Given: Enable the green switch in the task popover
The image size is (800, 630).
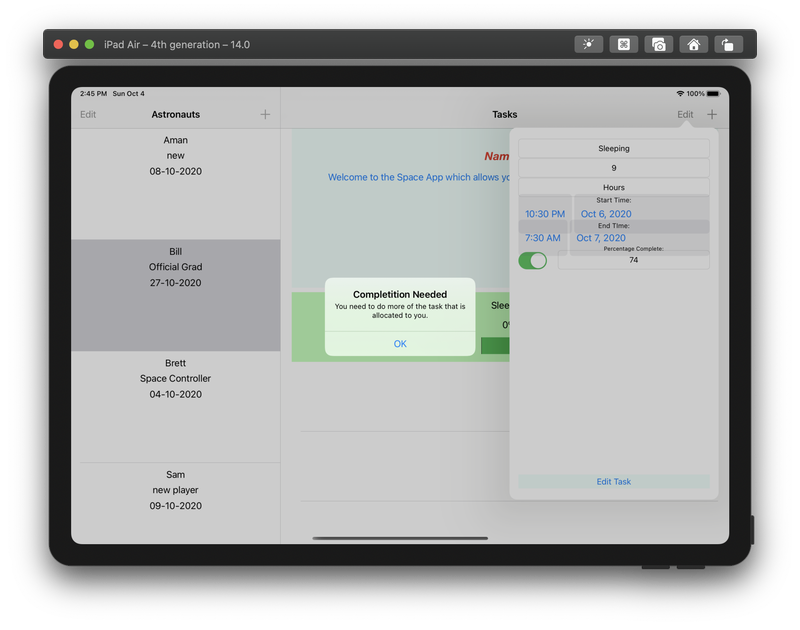Looking at the screenshot, I should 534,259.
